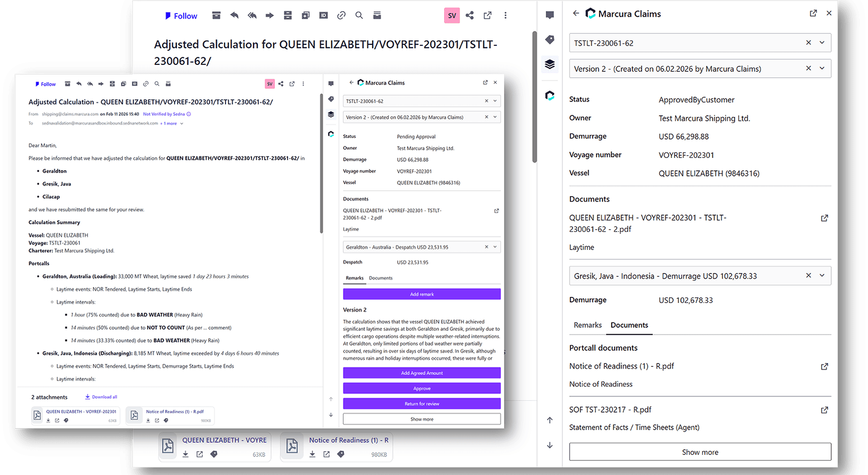Forward the email from the back window toolbar
The height and width of the screenshot is (475, 868).
click(270, 16)
